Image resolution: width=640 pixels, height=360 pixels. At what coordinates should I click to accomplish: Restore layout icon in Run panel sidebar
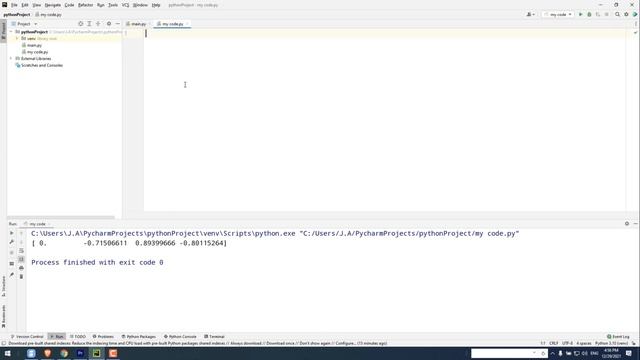11,264
